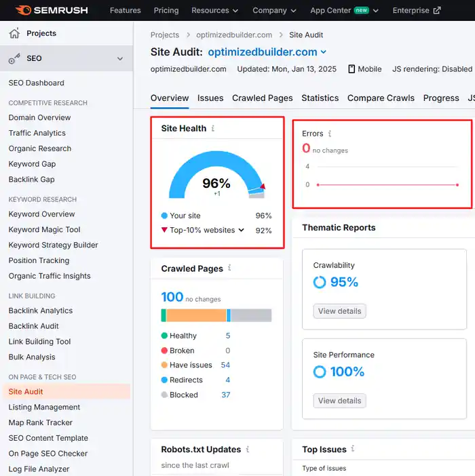The height and width of the screenshot is (476, 475).
Task: Click the Healthy pages count 5
Action: pyautogui.click(x=228, y=336)
